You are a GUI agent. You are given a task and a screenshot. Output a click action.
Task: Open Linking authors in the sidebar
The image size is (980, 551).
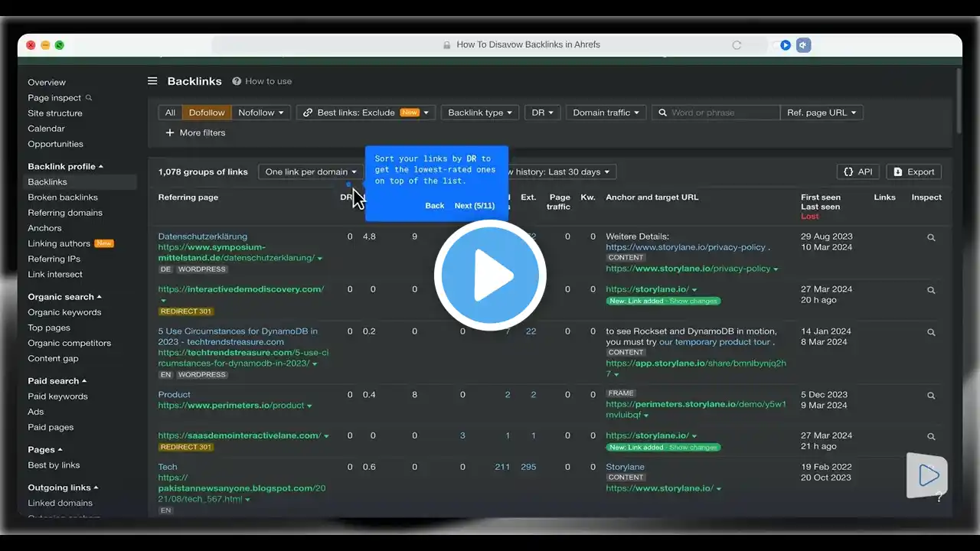(x=59, y=243)
